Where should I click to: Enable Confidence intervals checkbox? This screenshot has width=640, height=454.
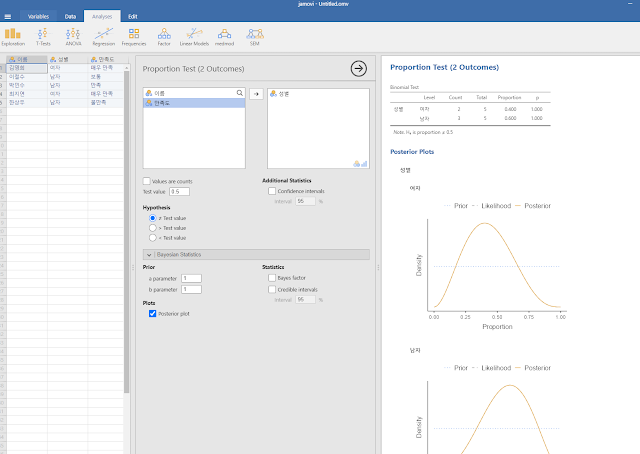pyautogui.click(x=272, y=191)
